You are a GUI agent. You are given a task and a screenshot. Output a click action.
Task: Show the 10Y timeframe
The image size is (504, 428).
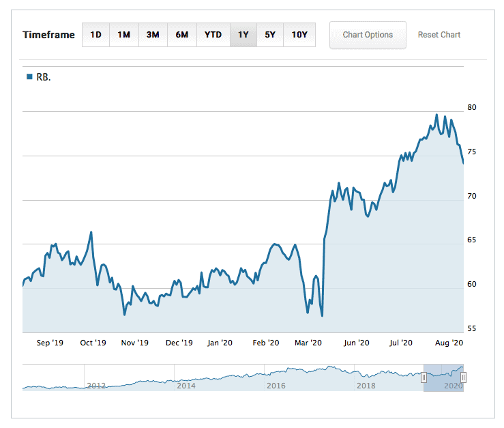(299, 35)
